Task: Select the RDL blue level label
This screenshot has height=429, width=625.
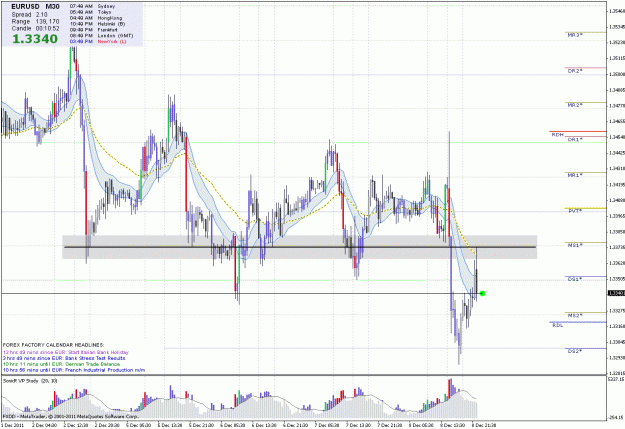Action: click(x=558, y=325)
